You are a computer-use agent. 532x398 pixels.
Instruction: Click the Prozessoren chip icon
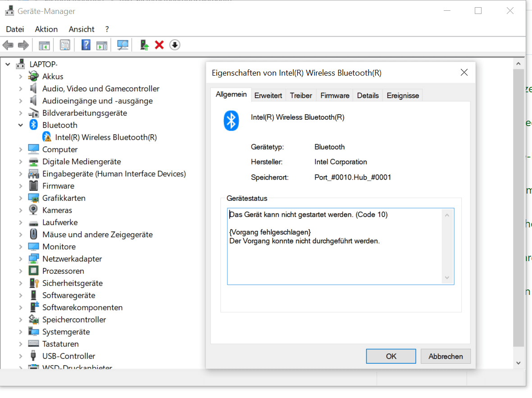click(33, 271)
